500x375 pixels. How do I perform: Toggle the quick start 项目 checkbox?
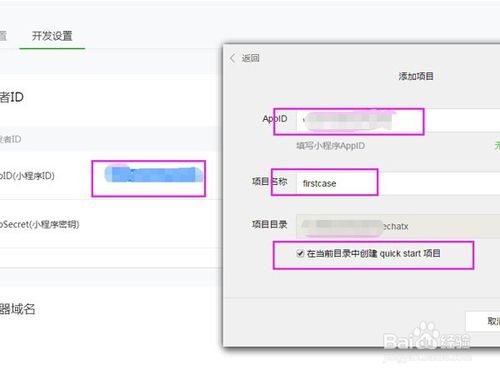coord(300,254)
